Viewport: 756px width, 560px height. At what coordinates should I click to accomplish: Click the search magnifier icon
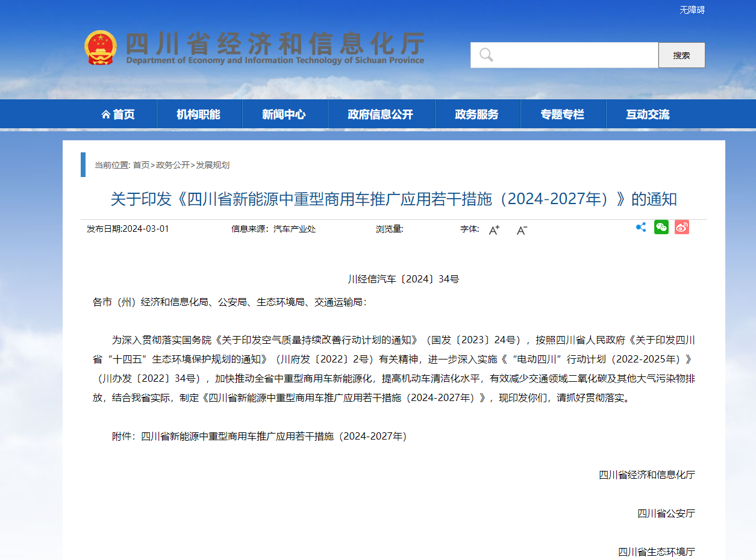coord(486,55)
